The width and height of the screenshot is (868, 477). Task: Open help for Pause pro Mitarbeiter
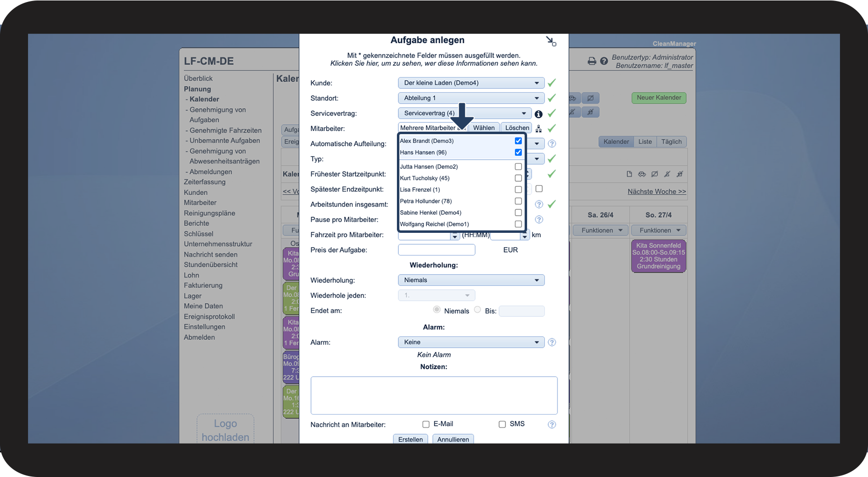[539, 220]
